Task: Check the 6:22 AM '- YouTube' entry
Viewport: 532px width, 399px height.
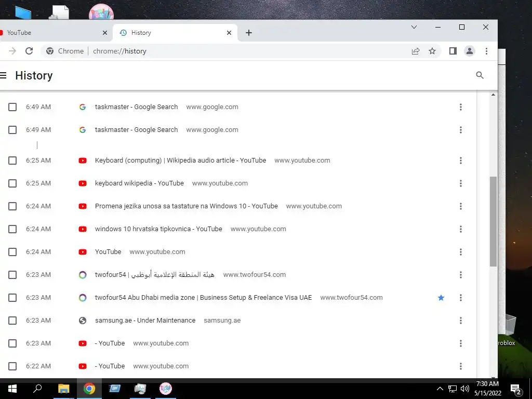Action: [x=12, y=366]
